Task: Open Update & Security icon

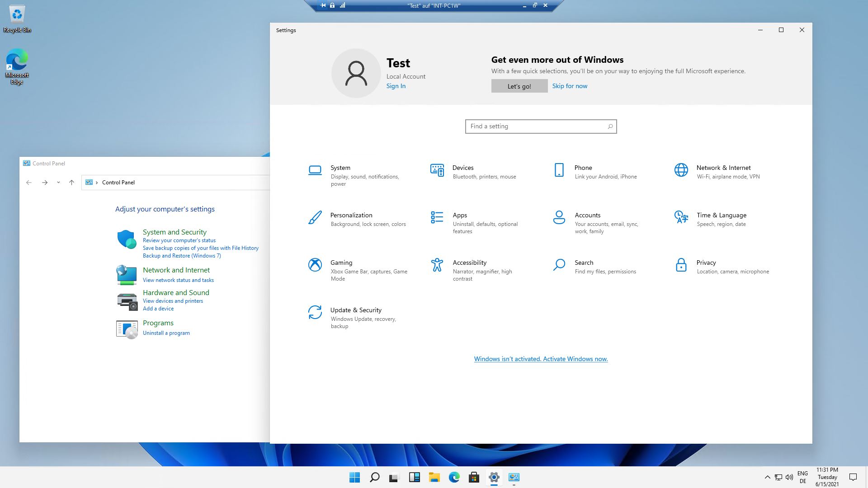Action: click(315, 312)
